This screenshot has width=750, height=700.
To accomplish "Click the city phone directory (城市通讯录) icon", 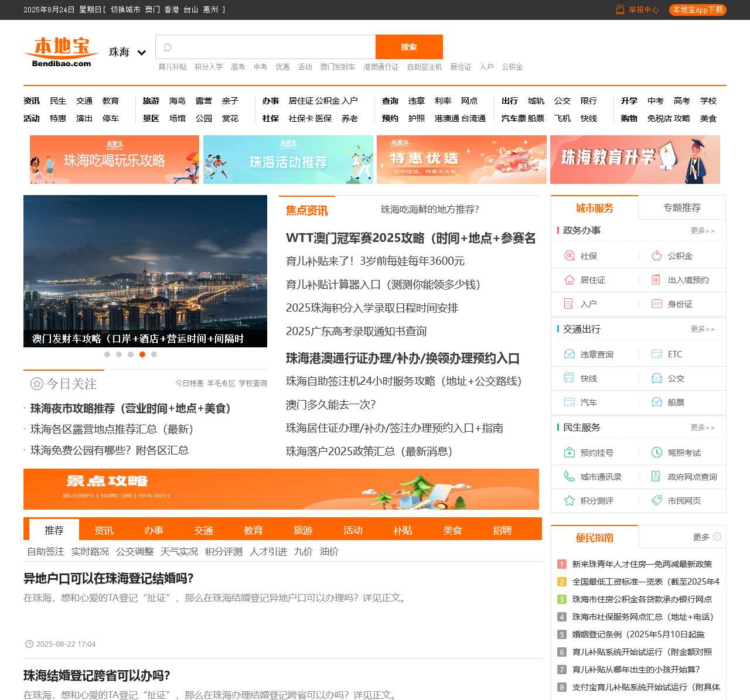I will click(569, 477).
